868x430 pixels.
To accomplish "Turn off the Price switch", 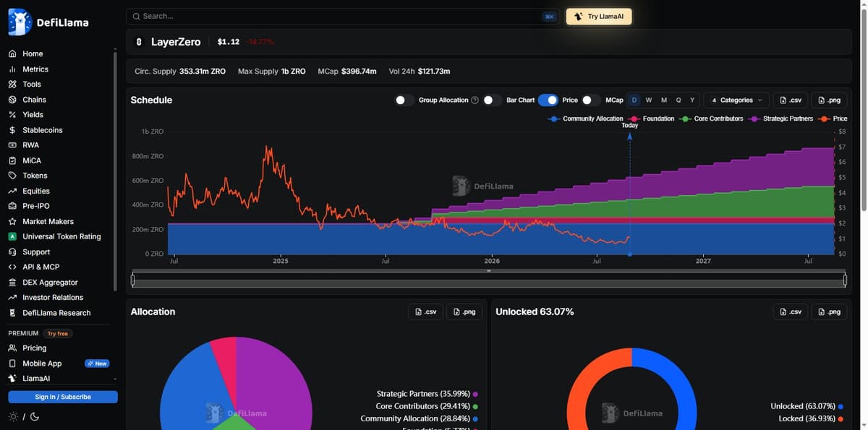I will click(x=548, y=100).
